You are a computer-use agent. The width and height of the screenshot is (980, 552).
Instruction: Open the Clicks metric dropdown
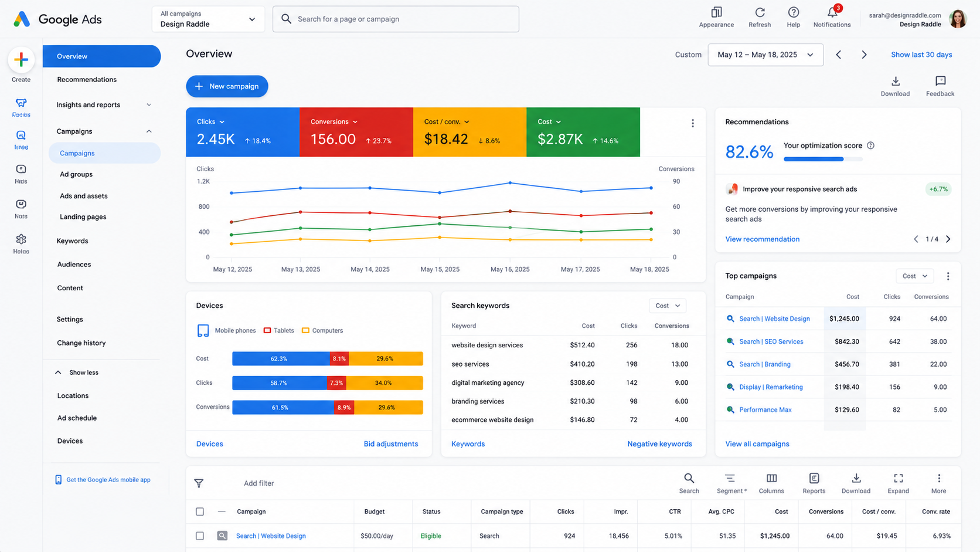[210, 121]
